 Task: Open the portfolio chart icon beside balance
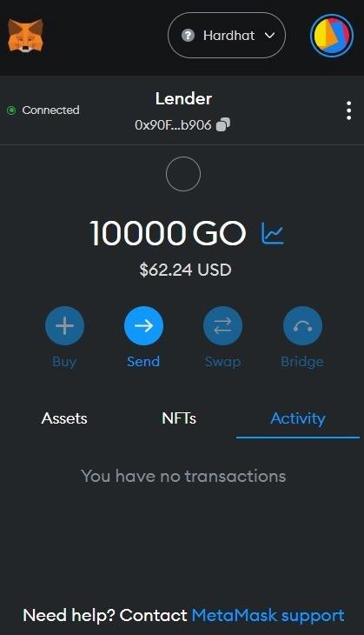coord(273,234)
